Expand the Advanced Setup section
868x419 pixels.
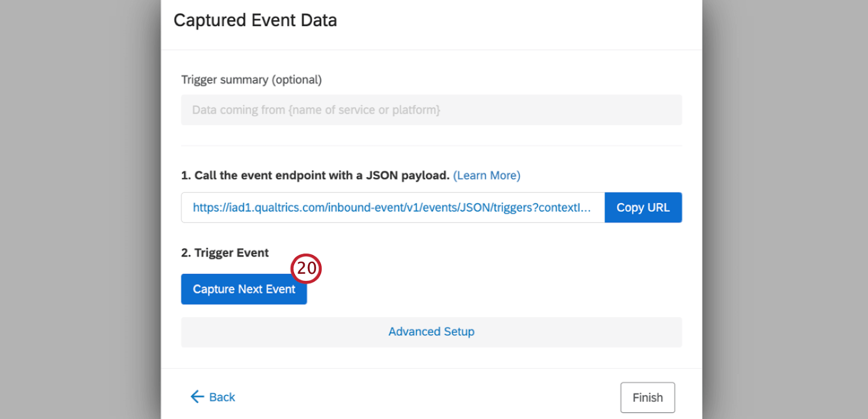[x=431, y=332]
